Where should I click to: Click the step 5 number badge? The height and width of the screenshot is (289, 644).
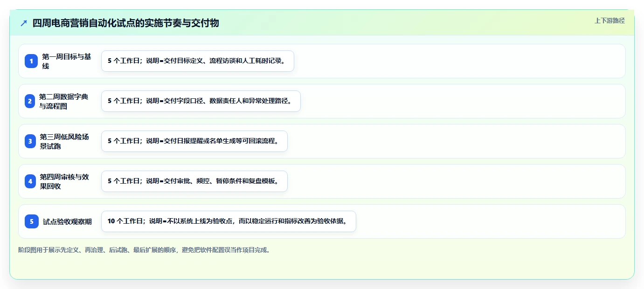[32, 221]
